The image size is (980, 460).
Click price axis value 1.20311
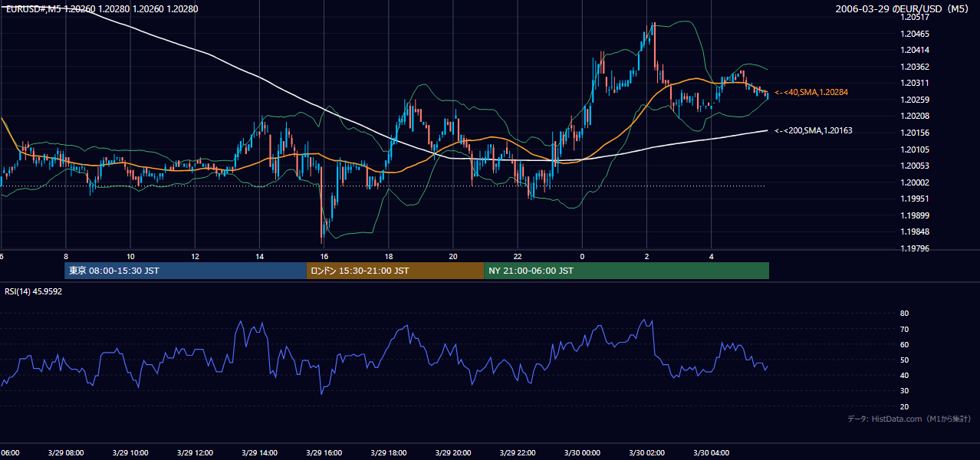pyautogui.click(x=916, y=83)
